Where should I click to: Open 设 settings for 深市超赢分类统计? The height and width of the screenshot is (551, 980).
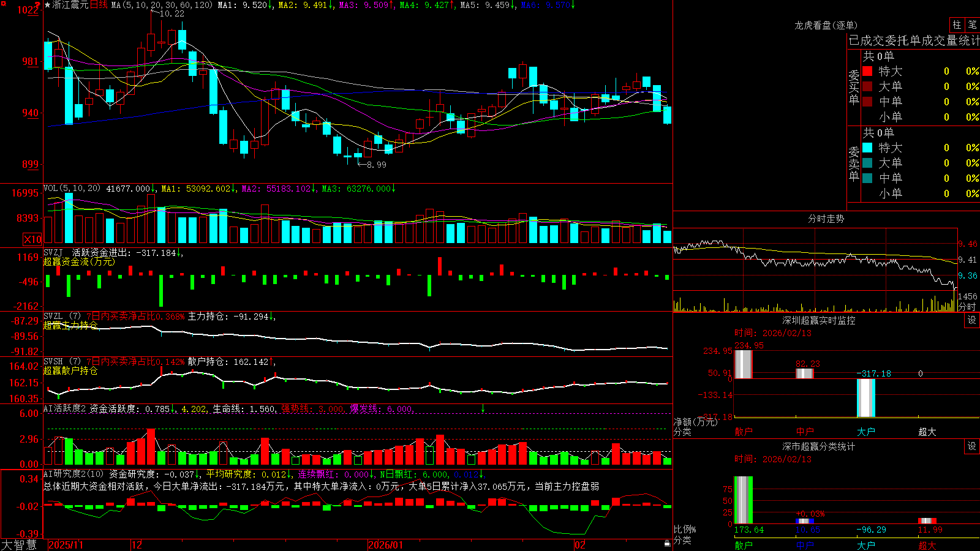(x=972, y=446)
